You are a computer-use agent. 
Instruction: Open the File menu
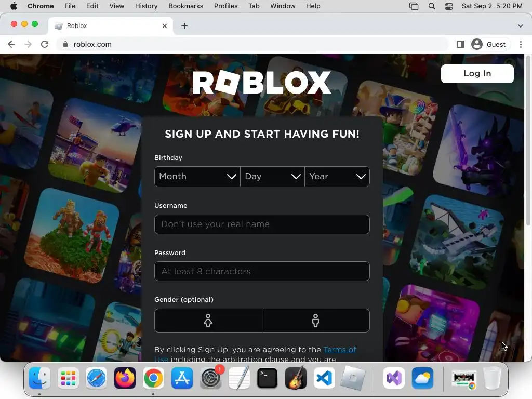tap(70, 6)
